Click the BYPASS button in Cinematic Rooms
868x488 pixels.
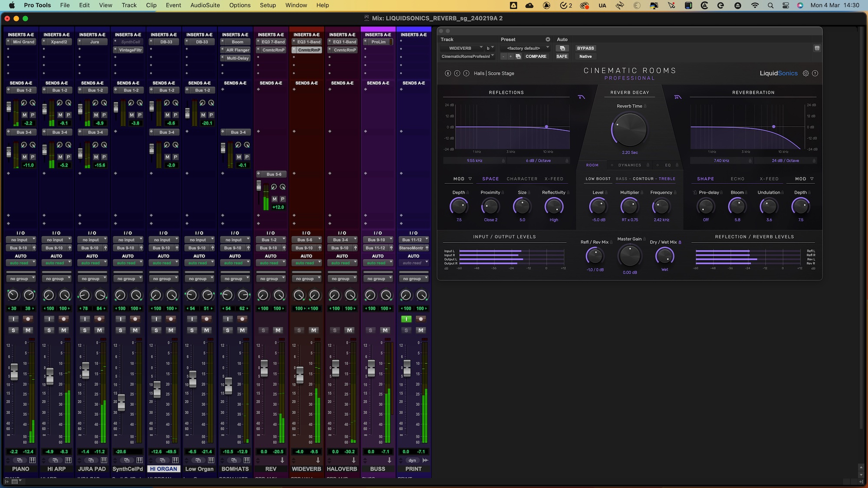point(586,48)
